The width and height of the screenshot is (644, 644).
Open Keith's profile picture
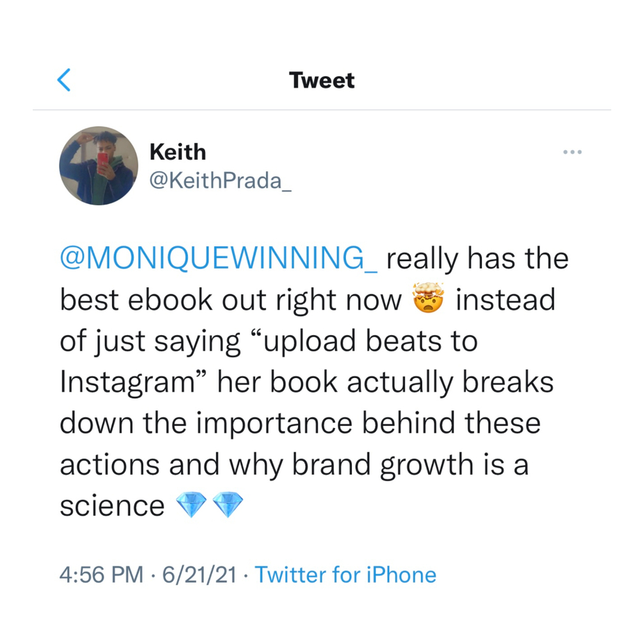pyautogui.click(x=99, y=165)
